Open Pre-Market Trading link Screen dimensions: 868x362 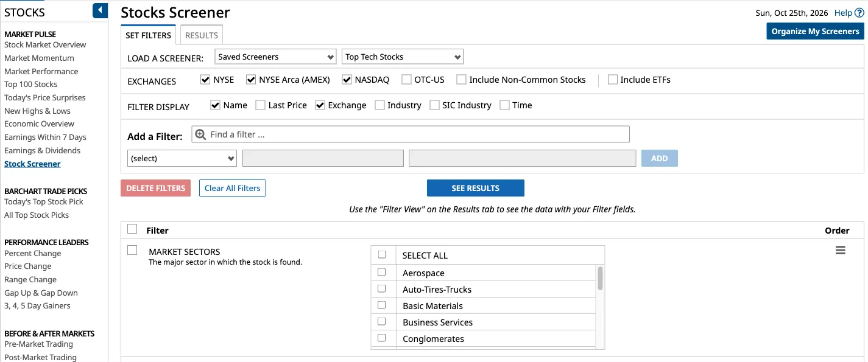click(x=38, y=344)
